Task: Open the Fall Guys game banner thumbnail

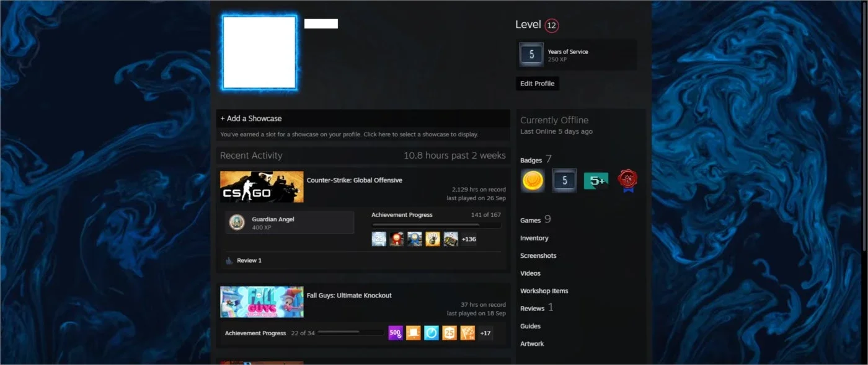Action: (262, 302)
